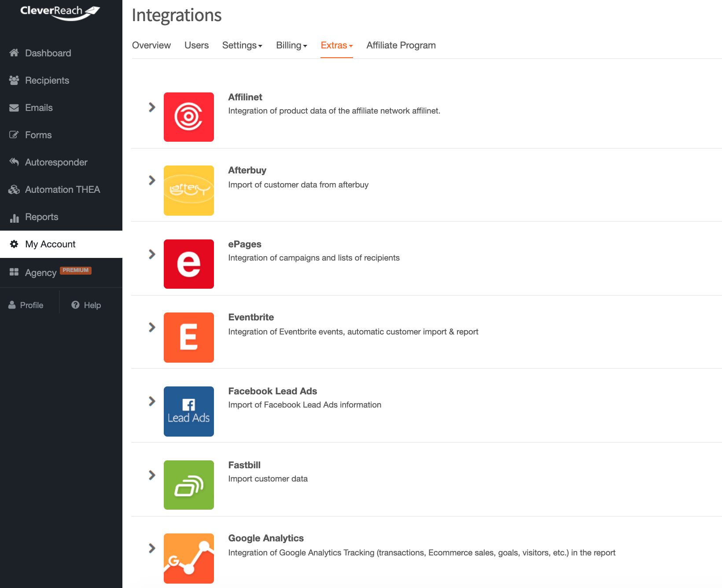Click the Automation THEA cubes icon
The height and width of the screenshot is (588, 722).
coord(14,189)
